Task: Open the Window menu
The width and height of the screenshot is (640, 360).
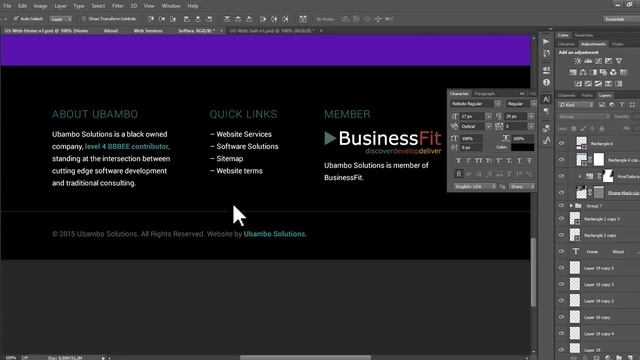Action: pyautogui.click(x=171, y=6)
